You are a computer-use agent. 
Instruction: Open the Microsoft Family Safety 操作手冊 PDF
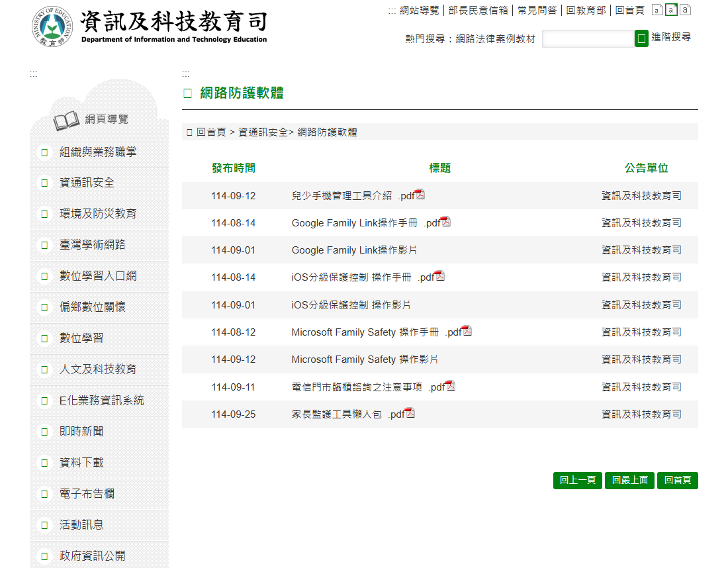468,330
